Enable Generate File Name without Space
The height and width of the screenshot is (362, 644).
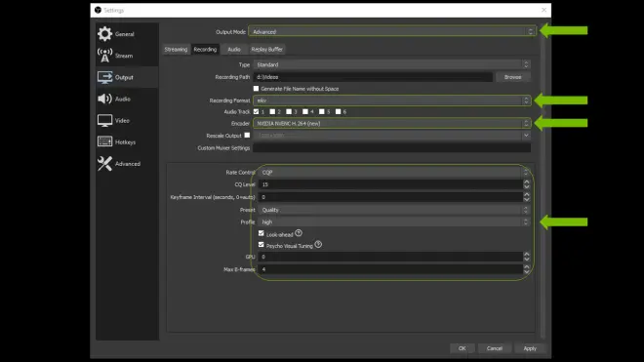(256, 89)
